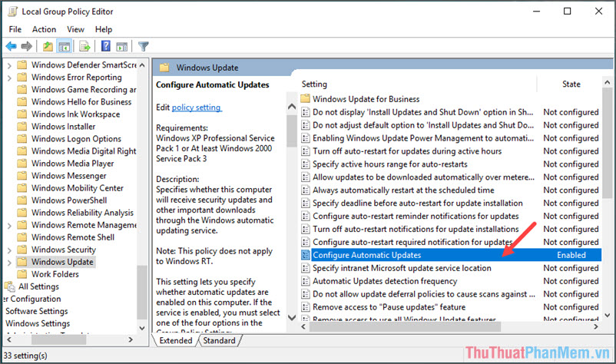Expand the Windows Remote Management node
Screen dimensions: 616x364
coord(9,226)
